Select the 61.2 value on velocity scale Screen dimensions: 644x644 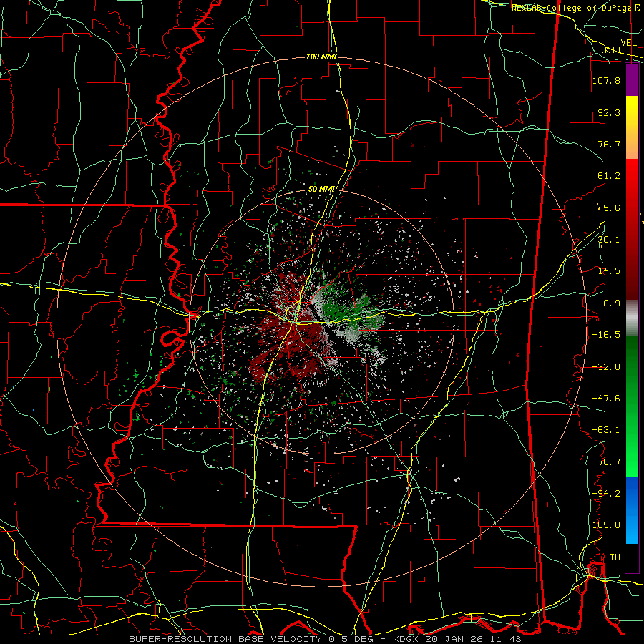609,176
